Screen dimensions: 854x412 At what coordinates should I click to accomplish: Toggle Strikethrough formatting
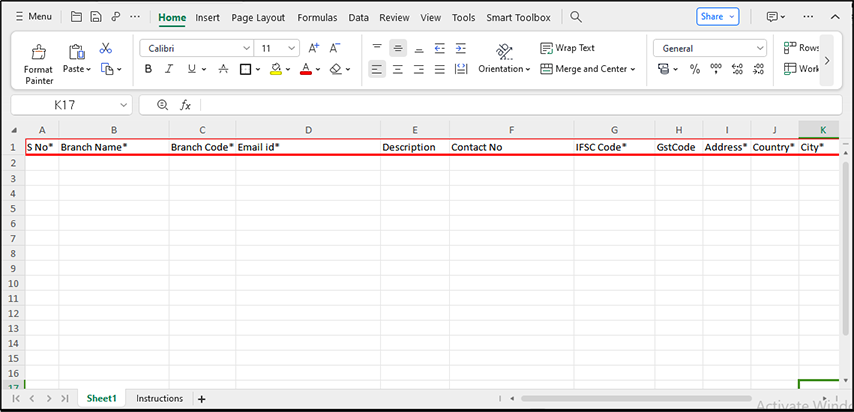click(x=223, y=69)
